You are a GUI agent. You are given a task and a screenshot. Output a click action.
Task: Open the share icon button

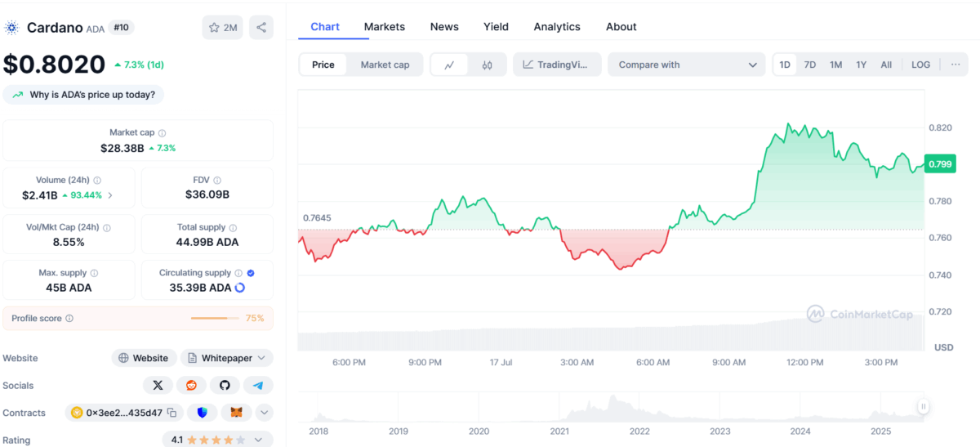click(261, 27)
